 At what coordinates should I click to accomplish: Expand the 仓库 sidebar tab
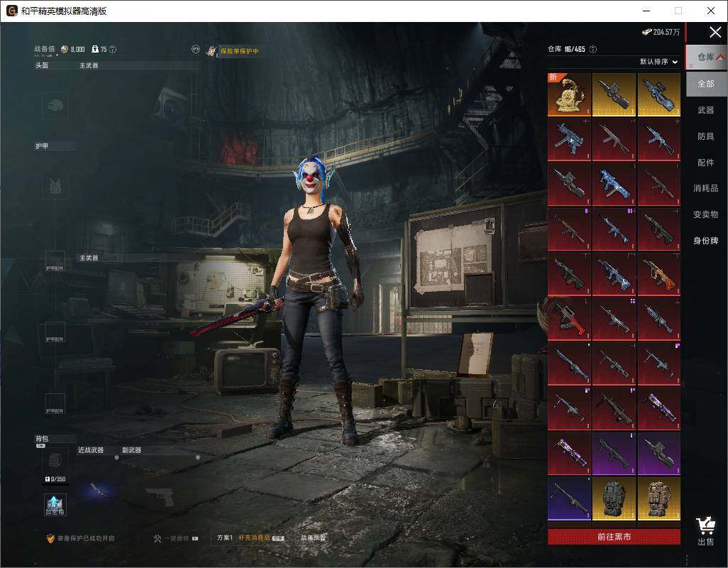point(707,57)
